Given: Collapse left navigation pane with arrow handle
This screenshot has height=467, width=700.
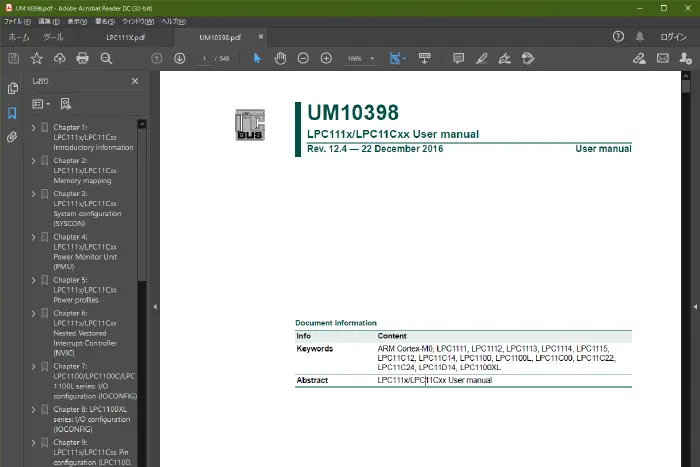Looking at the screenshot, I should [x=155, y=307].
